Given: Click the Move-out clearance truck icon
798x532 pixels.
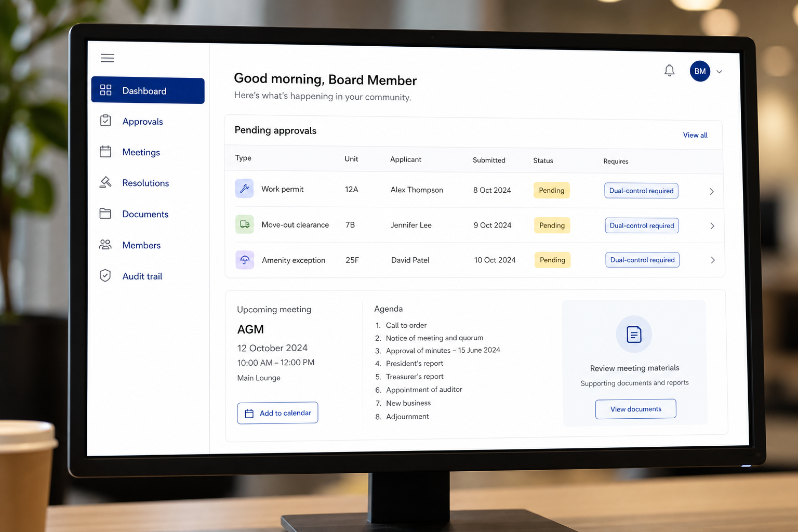Looking at the screenshot, I should [245, 224].
